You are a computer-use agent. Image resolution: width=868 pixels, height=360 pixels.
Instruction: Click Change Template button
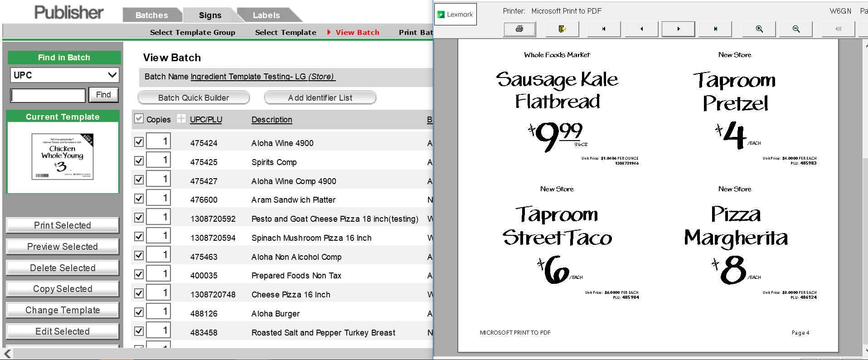click(63, 310)
